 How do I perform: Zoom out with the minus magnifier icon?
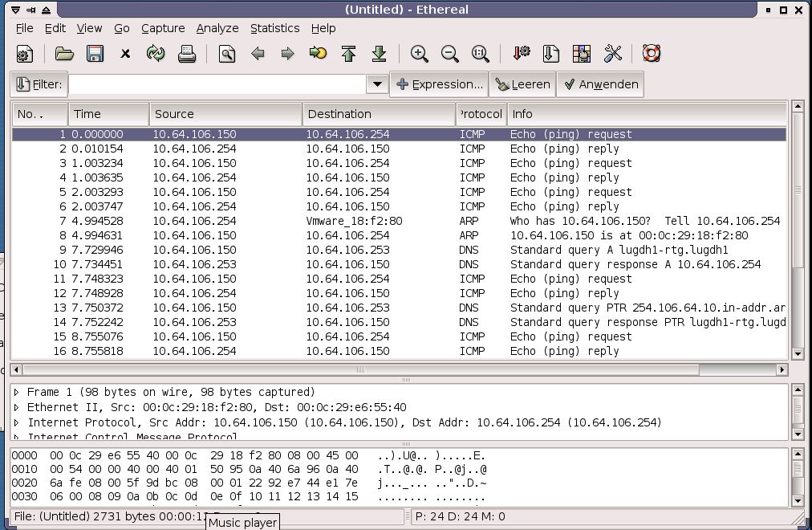(x=449, y=53)
